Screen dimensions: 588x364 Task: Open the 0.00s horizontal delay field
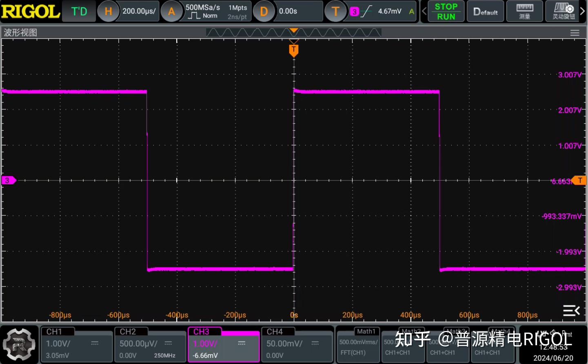pos(288,11)
